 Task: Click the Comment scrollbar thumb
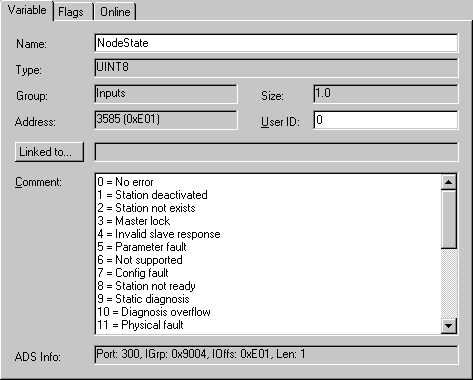tap(448, 219)
